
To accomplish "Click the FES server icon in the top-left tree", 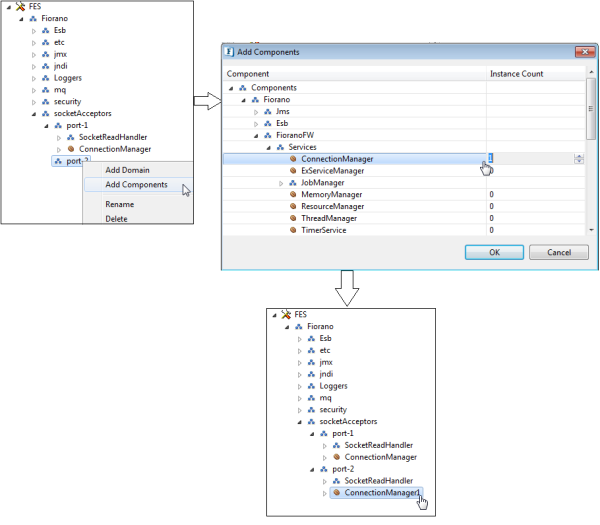I will tap(20, 6).
